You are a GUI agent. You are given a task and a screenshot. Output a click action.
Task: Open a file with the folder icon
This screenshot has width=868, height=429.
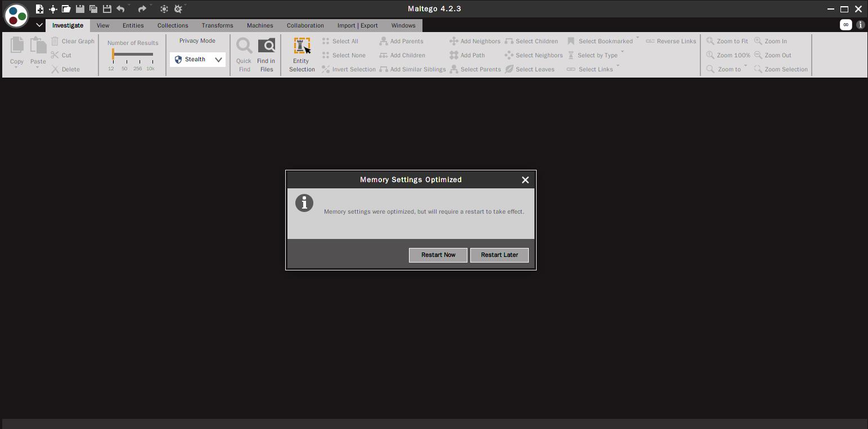(66, 9)
